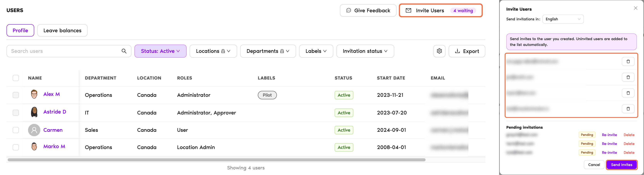This screenshot has height=175, width=644.
Task: Select the Marko M row checkbox
Action: pyautogui.click(x=16, y=147)
